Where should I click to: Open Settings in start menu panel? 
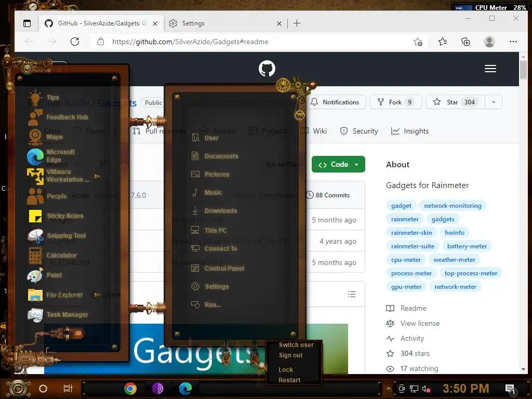coord(210,287)
